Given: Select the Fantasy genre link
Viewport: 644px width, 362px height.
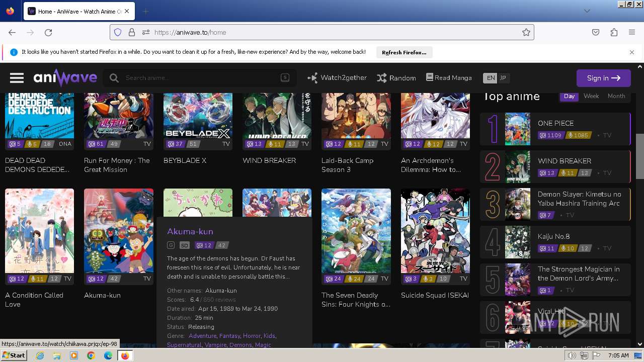Looking at the screenshot, I should click(229, 336).
